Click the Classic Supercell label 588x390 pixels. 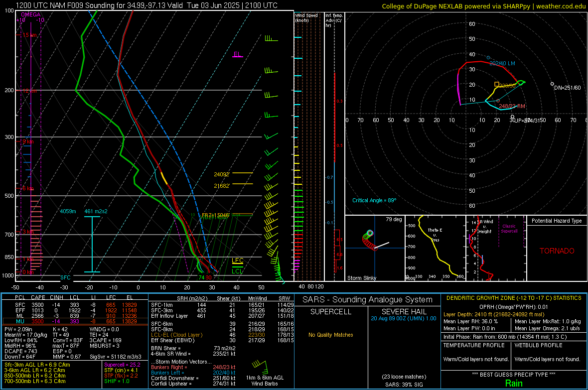(509, 229)
